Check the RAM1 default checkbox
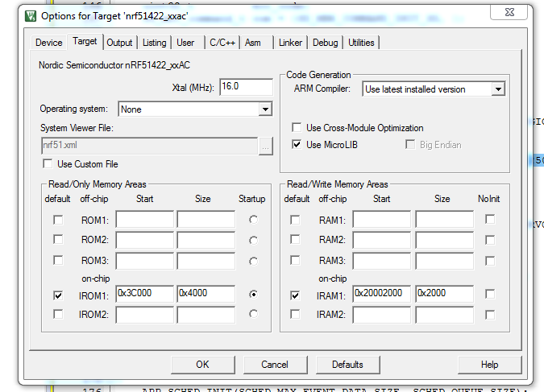The height and width of the screenshot is (392, 544). click(295, 220)
